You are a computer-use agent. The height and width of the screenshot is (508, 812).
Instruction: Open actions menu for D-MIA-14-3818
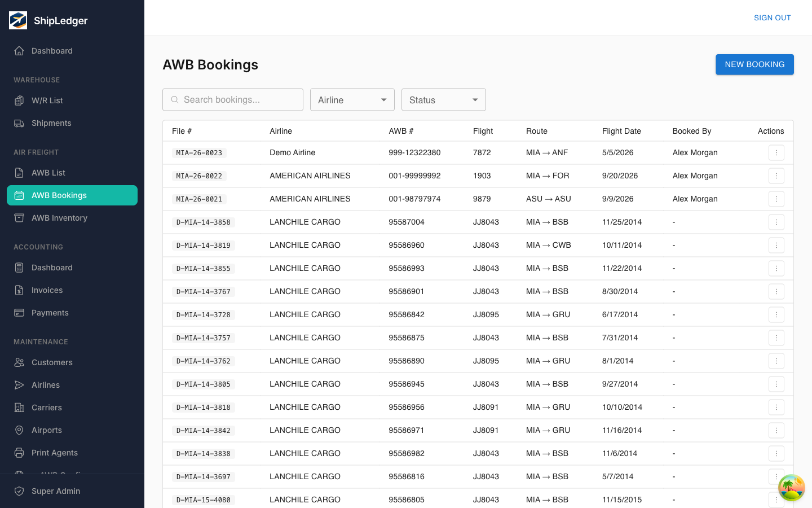point(776,408)
